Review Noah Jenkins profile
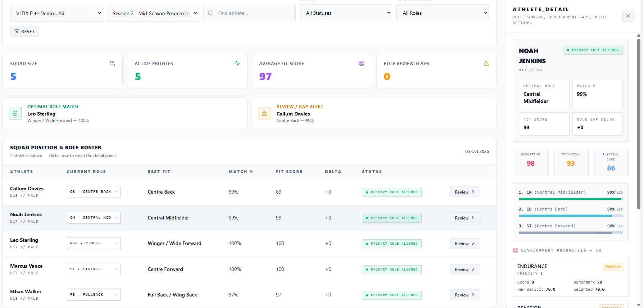The height and width of the screenshot is (308, 644). click(x=465, y=218)
